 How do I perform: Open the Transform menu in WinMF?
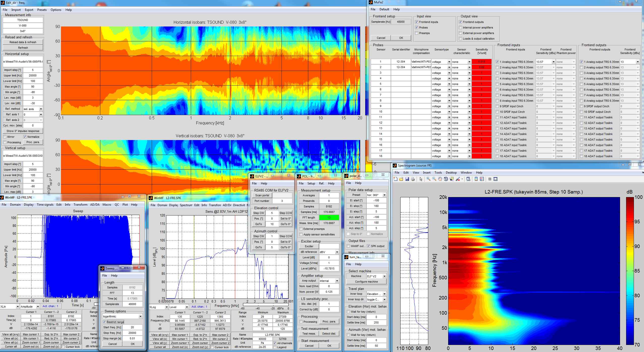(x=81, y=205)
